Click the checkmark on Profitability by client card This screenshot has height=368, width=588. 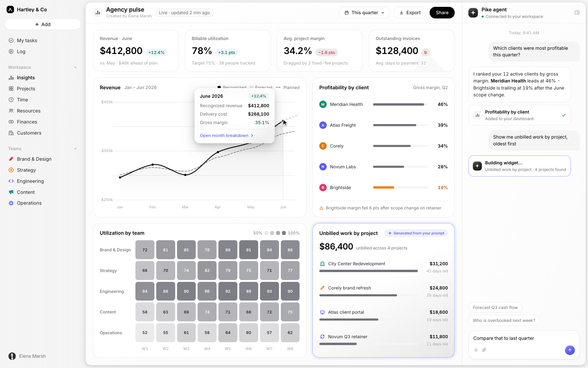click(564, 115)
